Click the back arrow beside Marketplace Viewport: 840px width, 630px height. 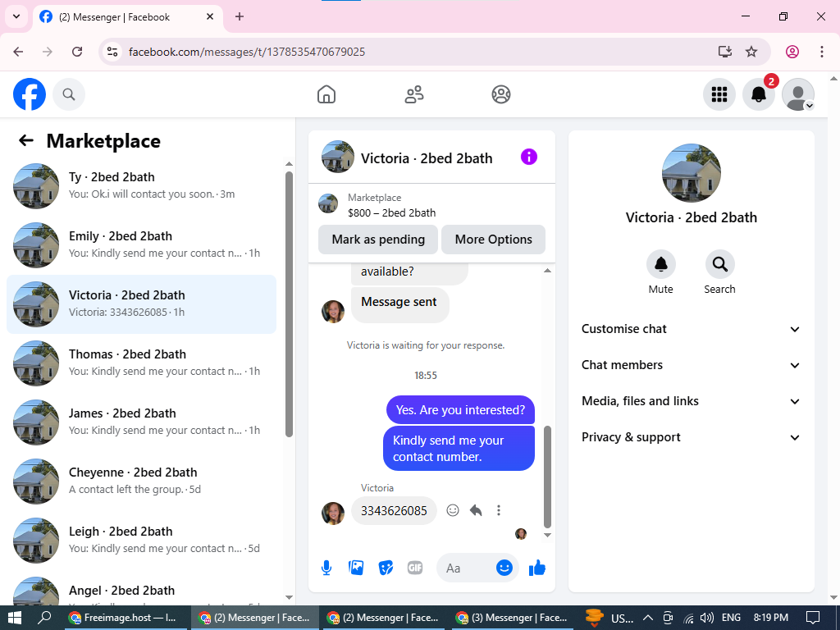click(x=25, y=140)
